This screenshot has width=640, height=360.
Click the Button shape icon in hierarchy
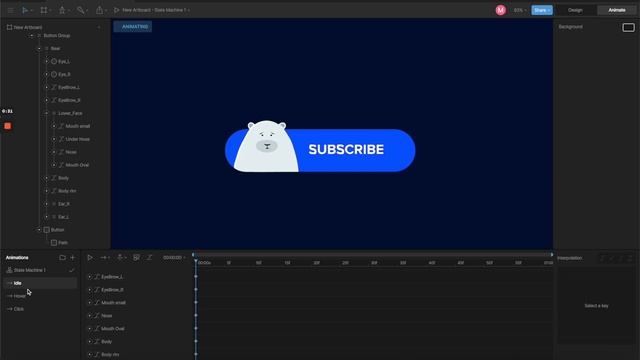click(47, 230)
